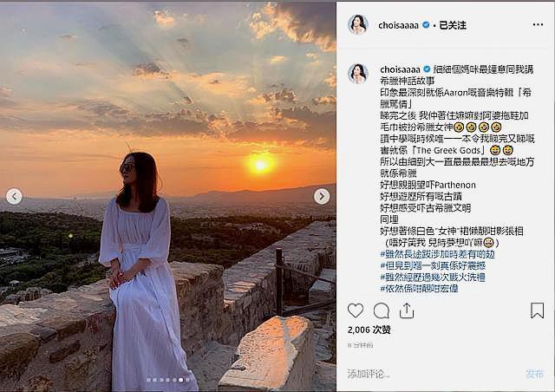Share the post using the share icon
This screenshot has height=392, width=555.
pyautogui.click(x=407, y=310)
